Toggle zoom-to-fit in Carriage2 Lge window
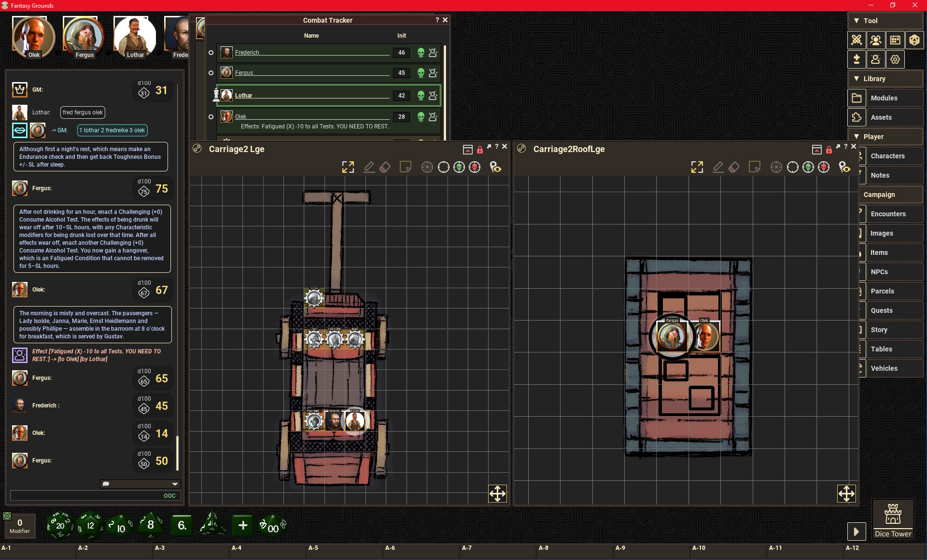927x560 pixels. [348, 167]
